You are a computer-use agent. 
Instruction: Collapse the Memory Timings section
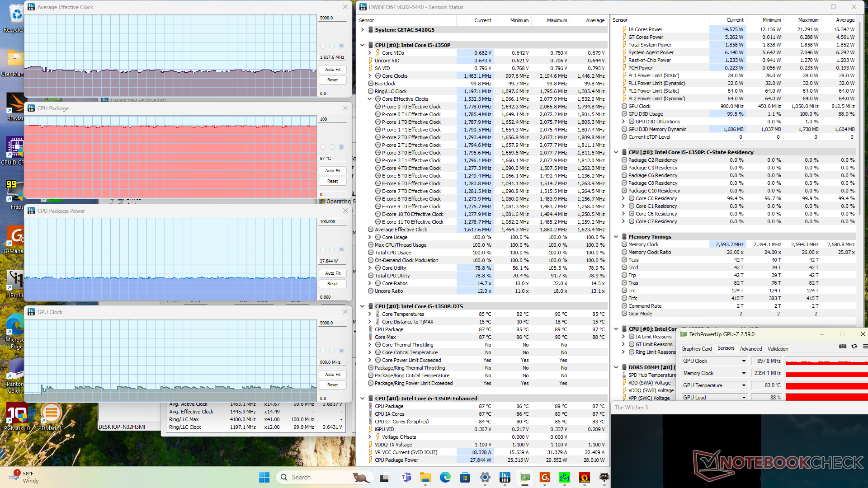tap(616, 237)
